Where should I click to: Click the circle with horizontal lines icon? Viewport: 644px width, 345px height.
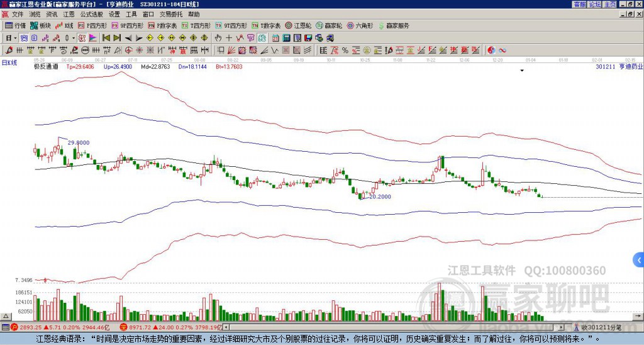85,50
